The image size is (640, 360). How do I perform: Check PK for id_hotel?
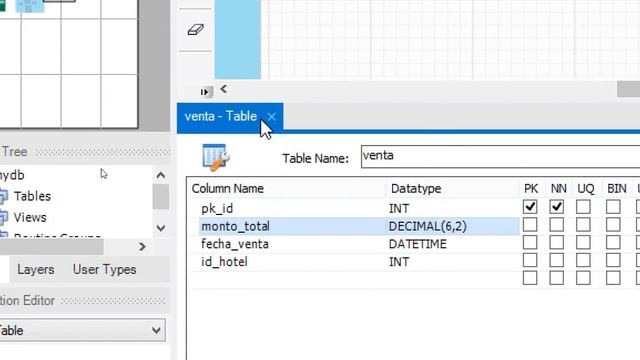tap(530, 260)
